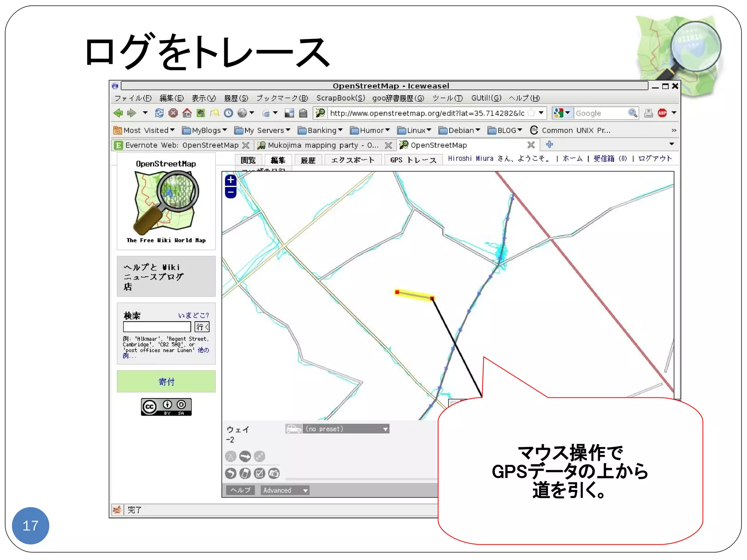This screenshot has width=747, height=560.
Task: Click the checkered tidy-points icon
Action: point(259,456)
